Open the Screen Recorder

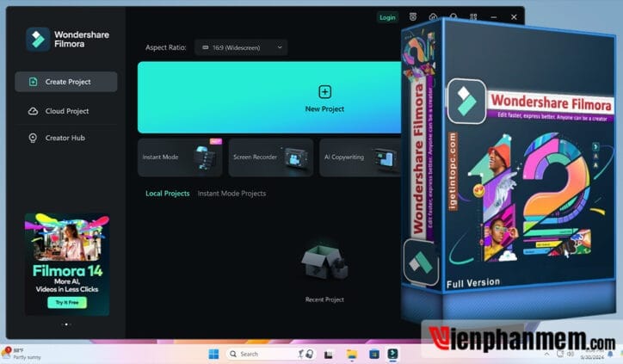coord(270,157)
